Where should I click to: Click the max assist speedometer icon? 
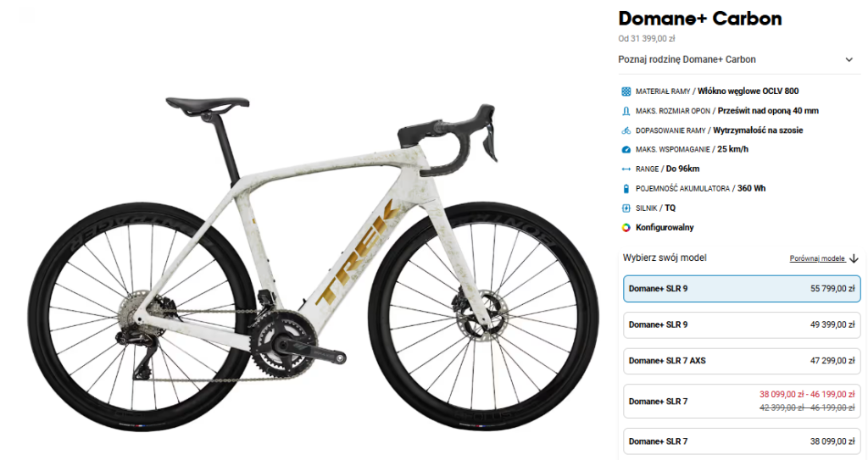coord(626,149)
